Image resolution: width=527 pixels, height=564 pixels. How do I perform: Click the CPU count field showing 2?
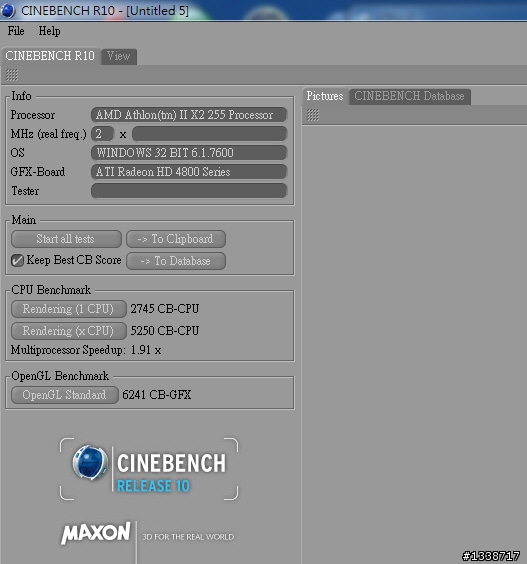coord(103,134)
